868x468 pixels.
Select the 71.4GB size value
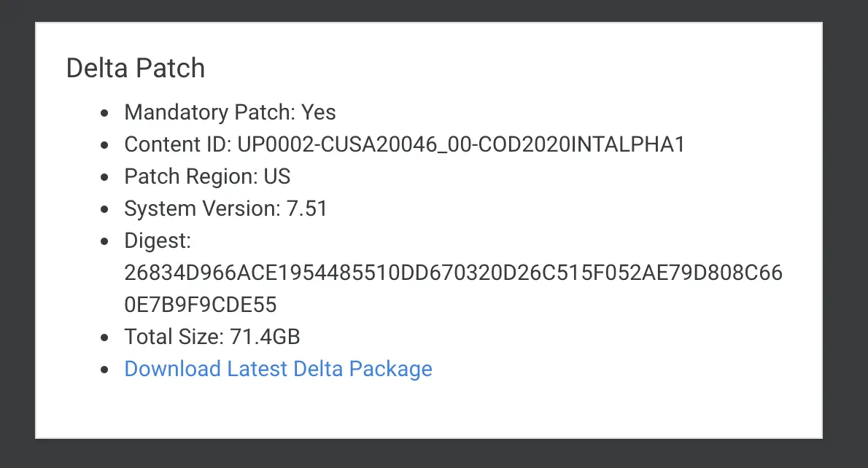click(265, 337)
